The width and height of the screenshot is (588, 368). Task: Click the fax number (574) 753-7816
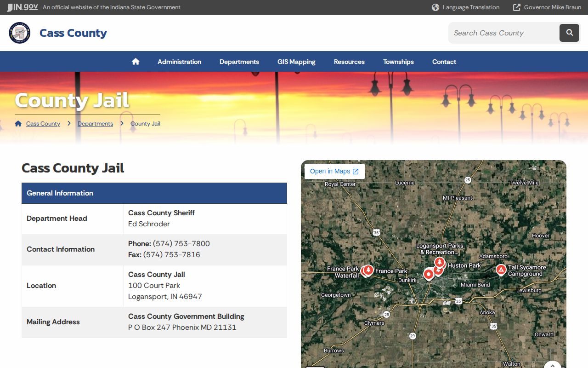[x=172, y=255]
